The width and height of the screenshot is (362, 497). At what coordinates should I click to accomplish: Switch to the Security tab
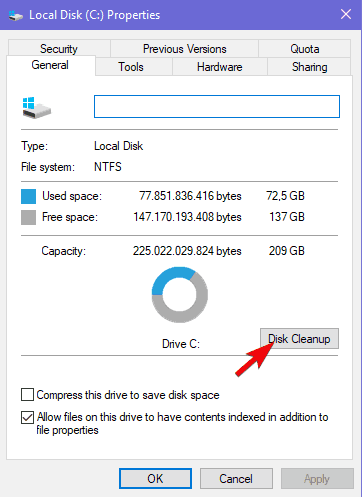[x=59, y=49]
